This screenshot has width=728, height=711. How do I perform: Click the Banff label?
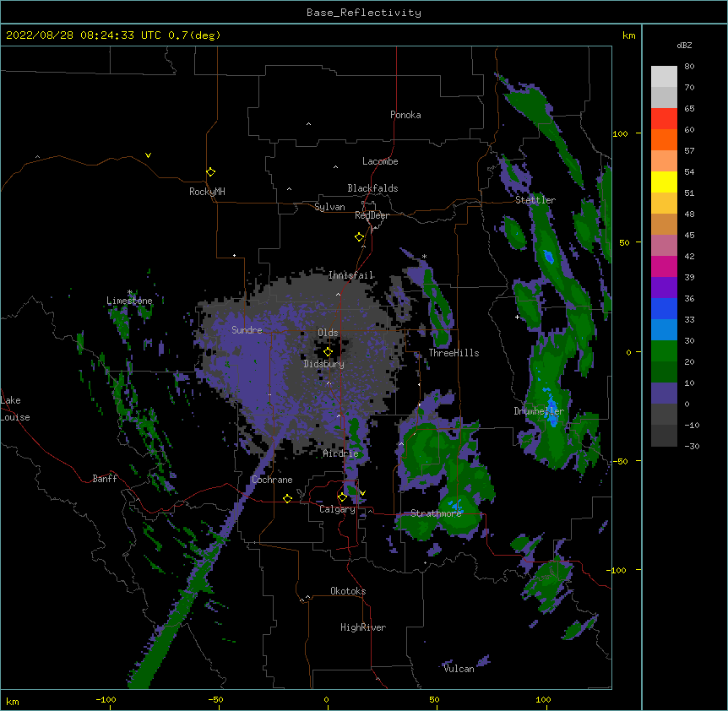[x=105, y=479]
